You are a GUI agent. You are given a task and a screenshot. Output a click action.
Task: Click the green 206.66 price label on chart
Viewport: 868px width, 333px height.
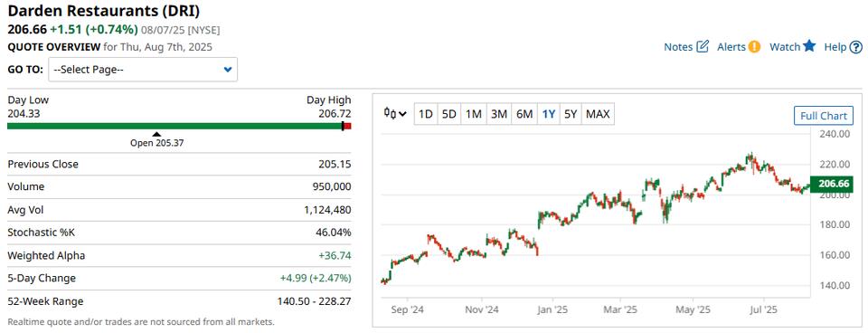tap(831, 184)
